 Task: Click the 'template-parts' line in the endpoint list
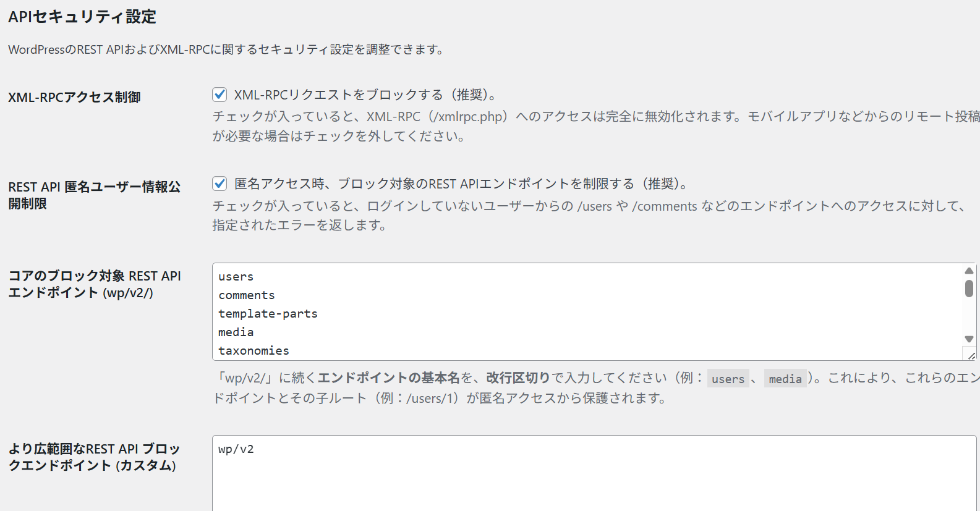point(268,314)
